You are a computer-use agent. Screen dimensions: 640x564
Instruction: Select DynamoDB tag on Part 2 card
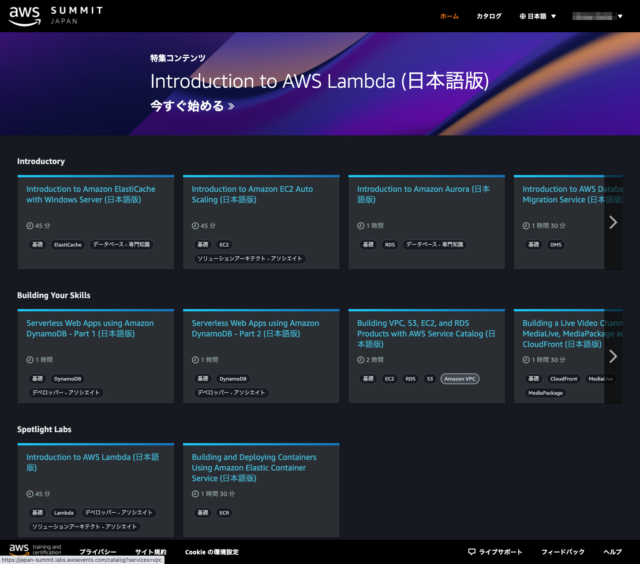coord(233,379)
